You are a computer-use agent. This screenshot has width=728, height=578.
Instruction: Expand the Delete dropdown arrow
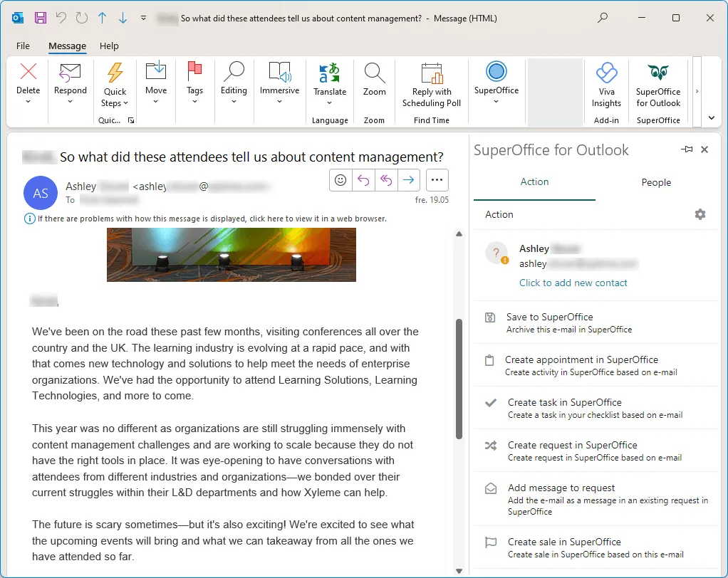28,102
